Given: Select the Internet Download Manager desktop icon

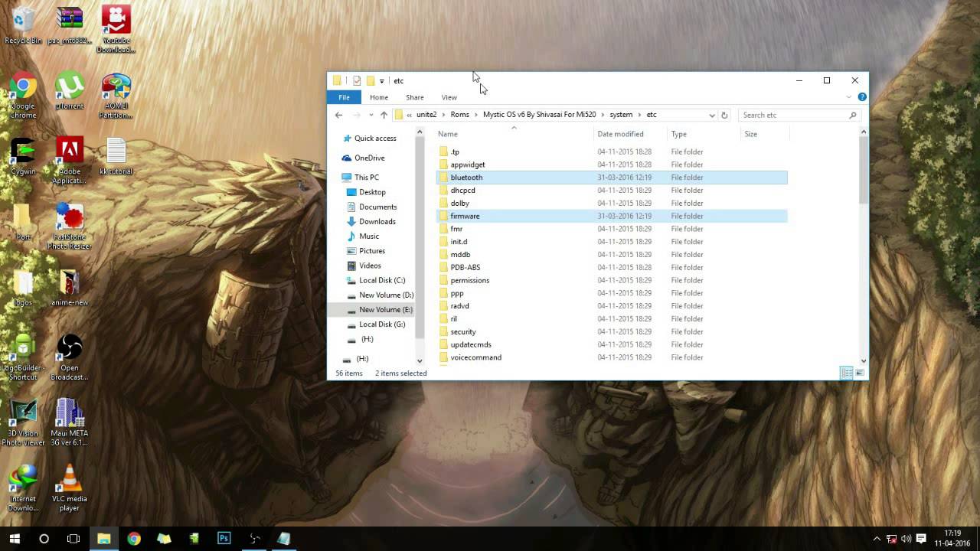Looking at the screenshot, I should pyautogui.click(x=23, y=488).
